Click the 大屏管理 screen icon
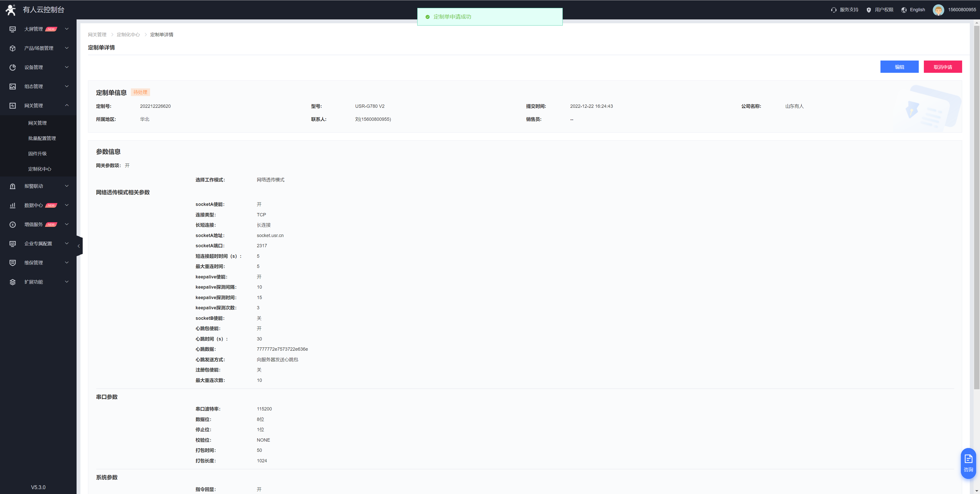The image size is (980, 494). 13,29
